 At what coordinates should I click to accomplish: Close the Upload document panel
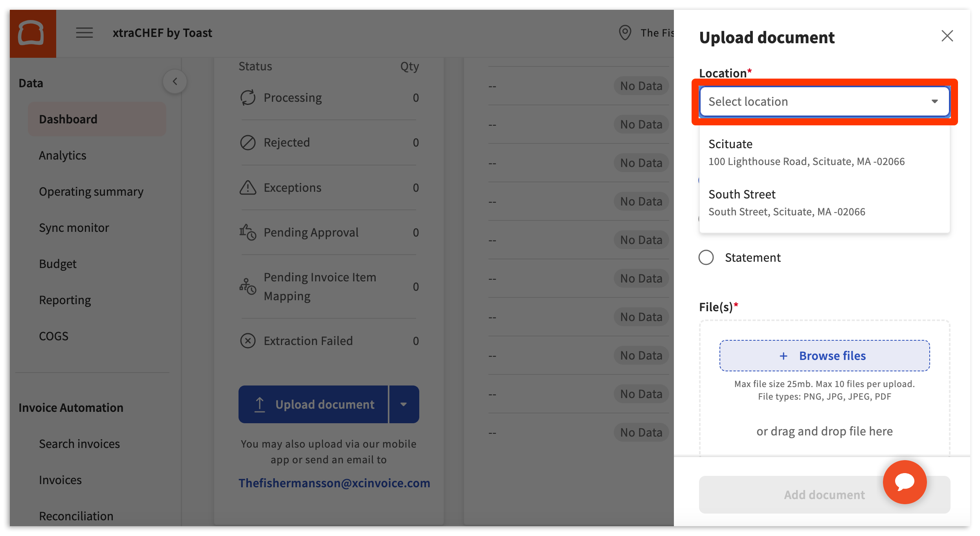tap(947, 36)
